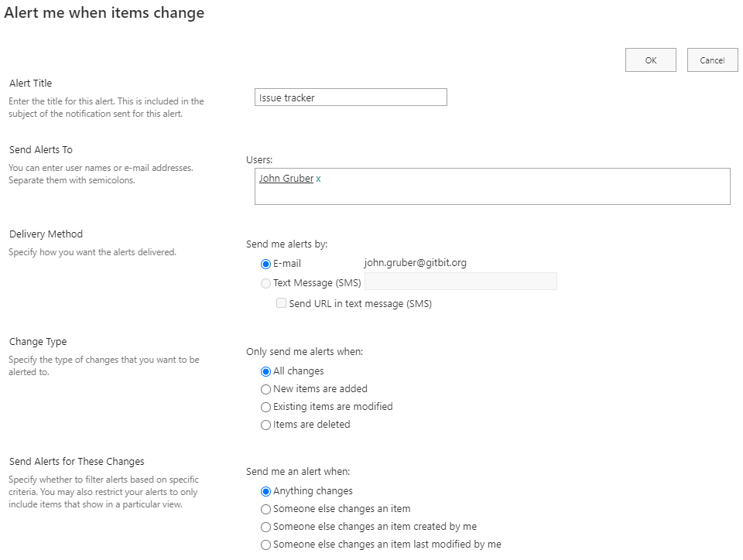Click the Alert me when items change heading
This screenshot has height=560, width=743.
104,13
